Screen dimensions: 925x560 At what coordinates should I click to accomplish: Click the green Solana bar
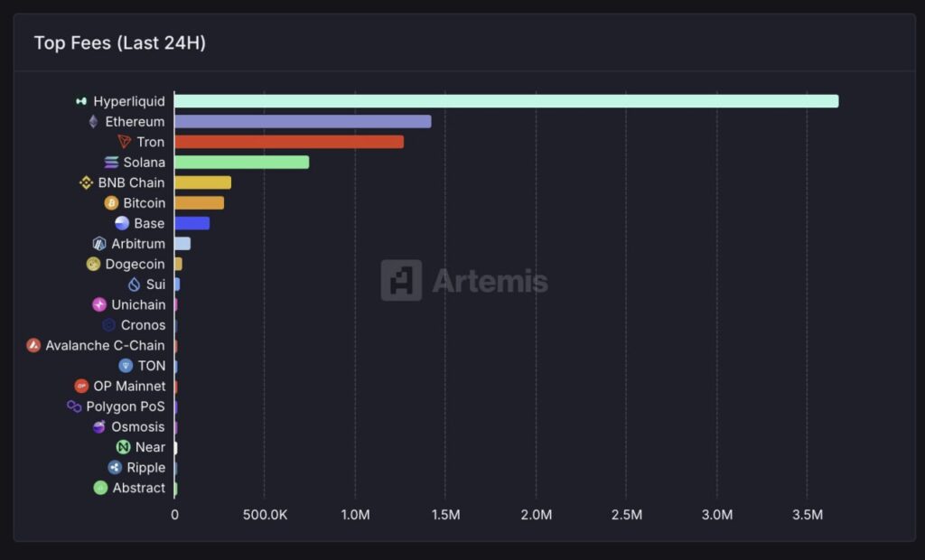[x=241, y=163]
